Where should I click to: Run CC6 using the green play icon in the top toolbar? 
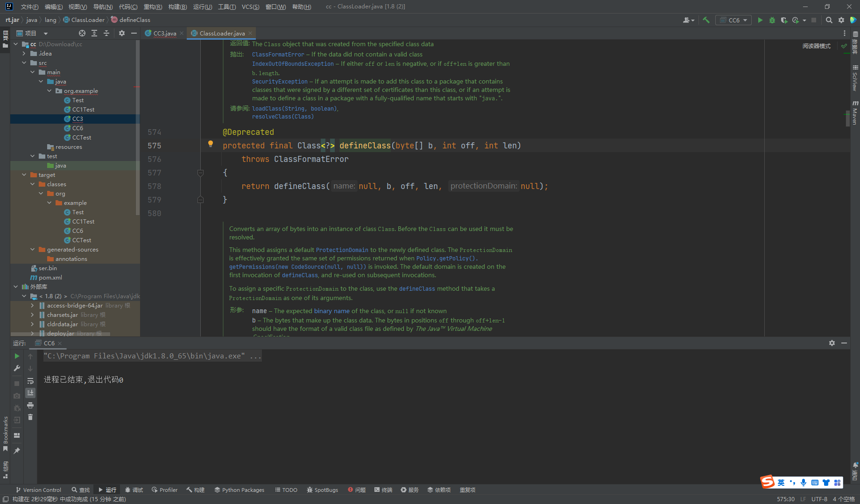tap(760, 20)
